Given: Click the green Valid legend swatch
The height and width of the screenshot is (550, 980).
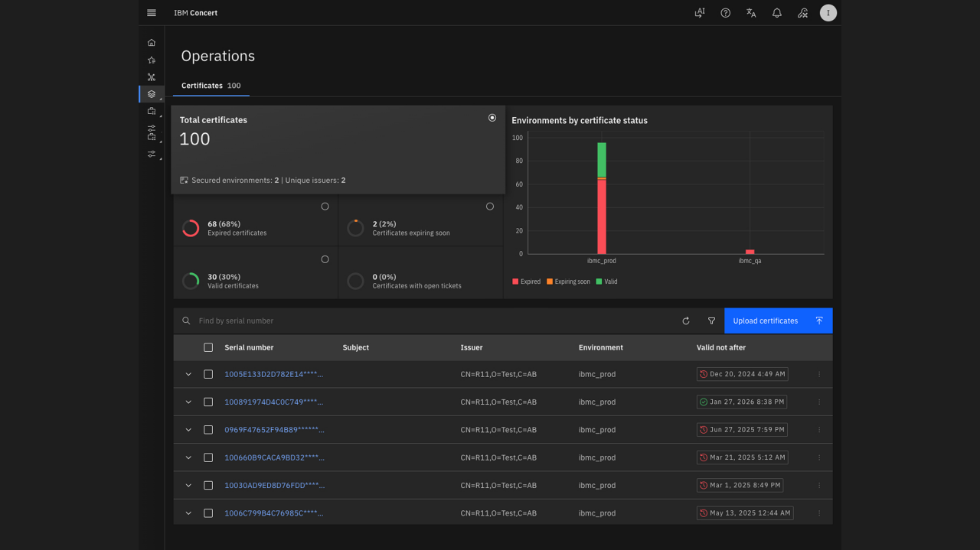Looking at the screenshot, I should [x=599, y=282].
